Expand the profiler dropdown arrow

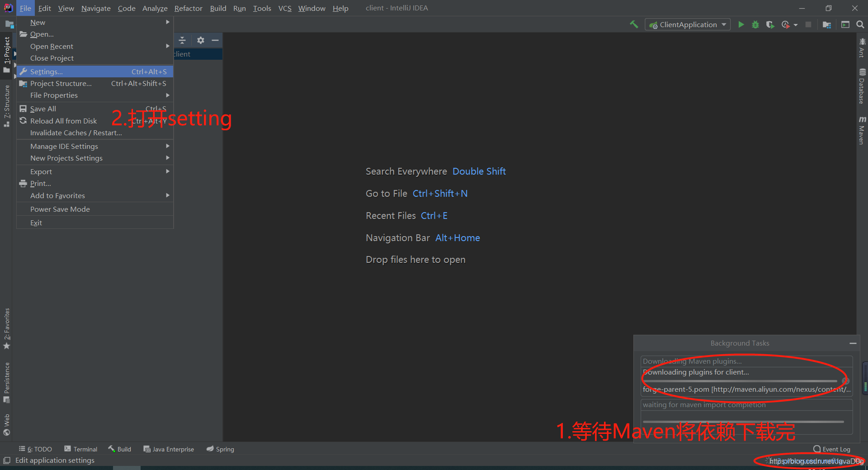coord(796,25)
